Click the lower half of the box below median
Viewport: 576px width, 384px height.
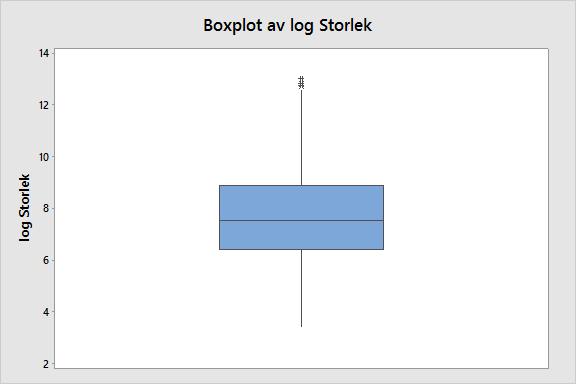[x=302, y=235]
